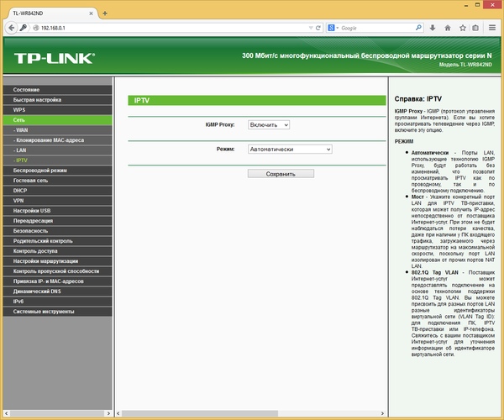This screenshot has width=504, height=420.
Task: Open the WAN submenu item
Action: (58, 130)
